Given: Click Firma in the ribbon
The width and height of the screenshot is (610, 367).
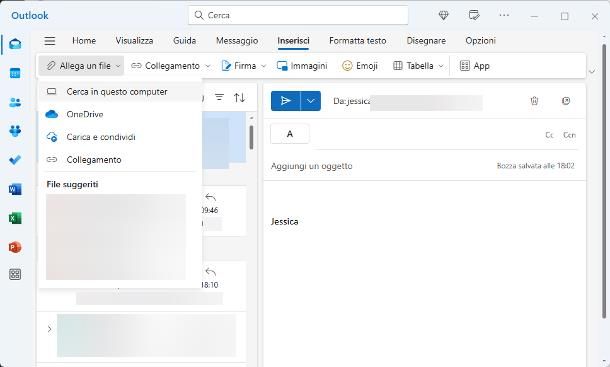Looking at the screenshot, I should [x=239, y=66].
